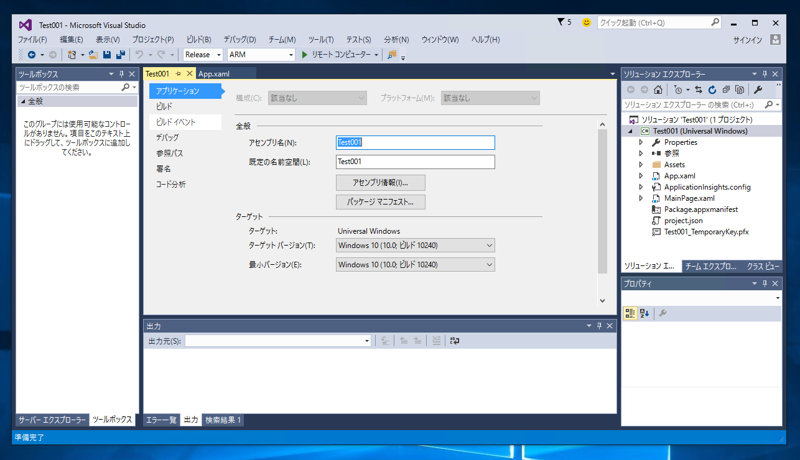Screen dimensions: 800x460
Task: Refresh the Solution Explorer
Action: [x=712, y=90]
